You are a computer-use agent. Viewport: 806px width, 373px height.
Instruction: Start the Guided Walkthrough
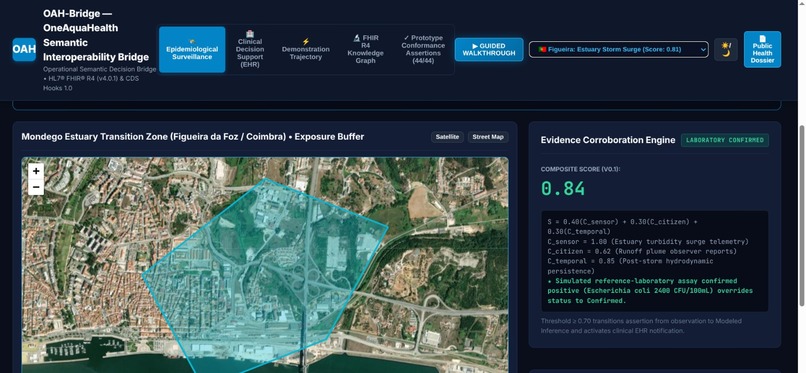[489, 49]
